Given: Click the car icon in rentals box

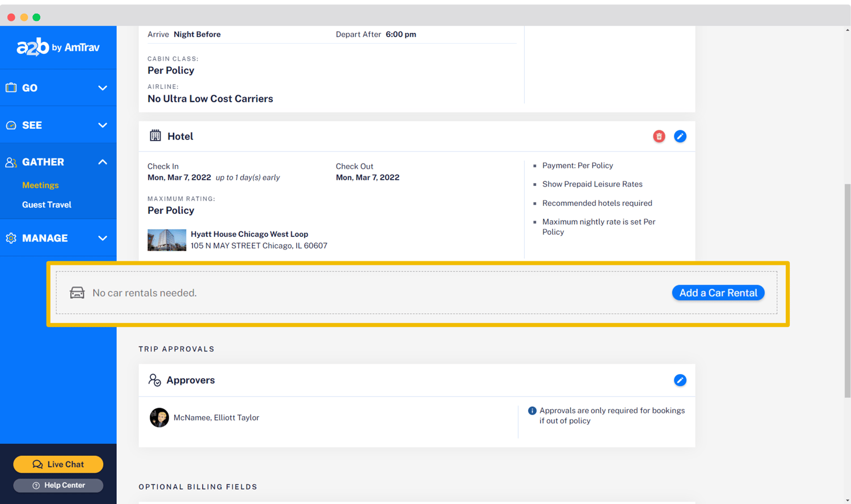Looking at the screenshot, I should (x=77, y=293).
